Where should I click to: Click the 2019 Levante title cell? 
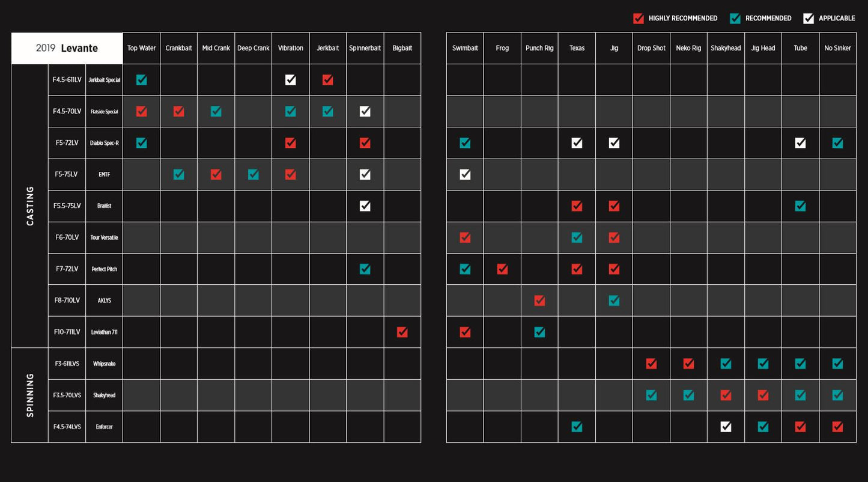[67, 48]
